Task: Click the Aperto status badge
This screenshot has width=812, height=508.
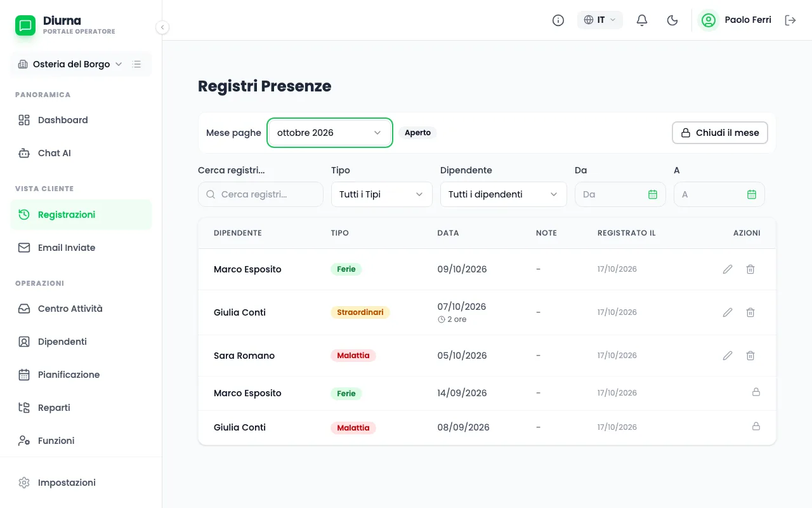Action: (417, 133)
